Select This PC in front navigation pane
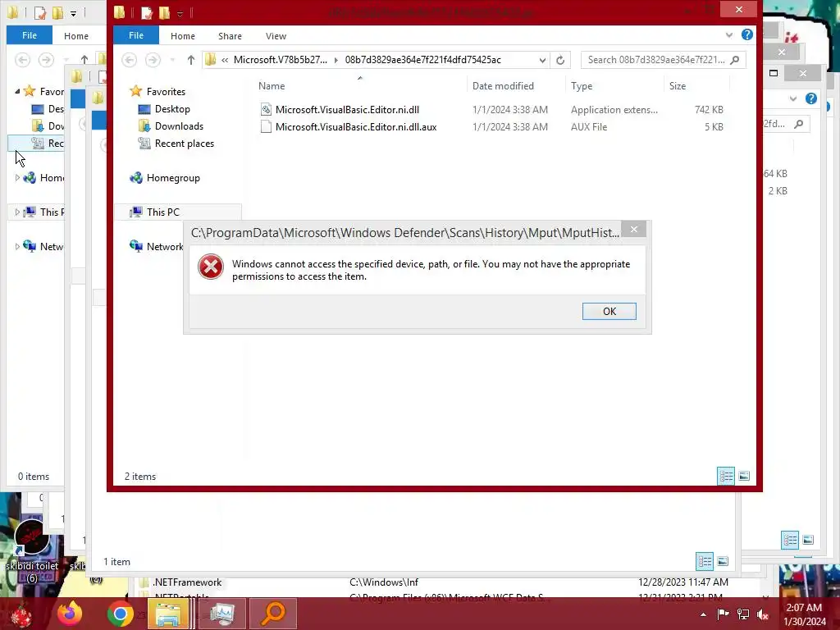This screenshot has width=840, height=630. coord(163,212)
